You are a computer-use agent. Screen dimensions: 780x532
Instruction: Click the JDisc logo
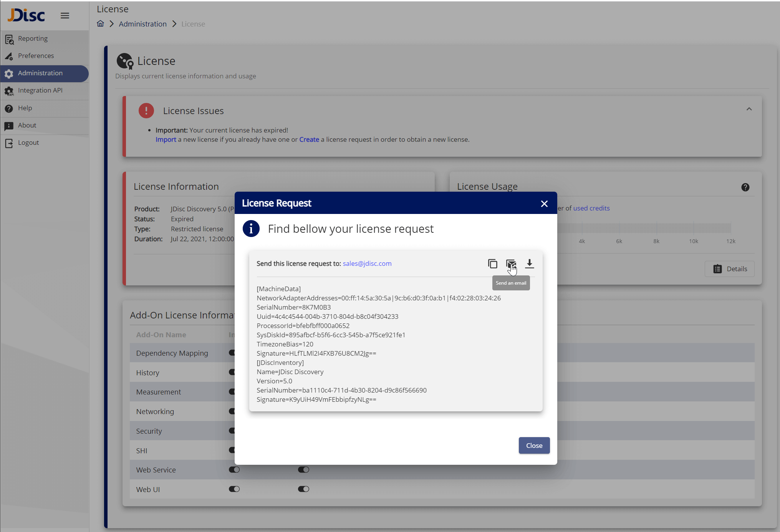(26, 15)
